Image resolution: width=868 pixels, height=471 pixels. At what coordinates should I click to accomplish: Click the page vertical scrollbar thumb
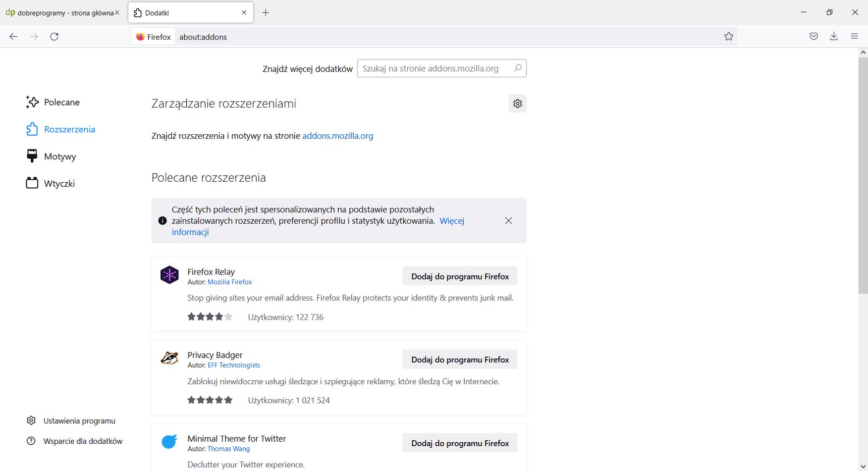click(863, 175)
